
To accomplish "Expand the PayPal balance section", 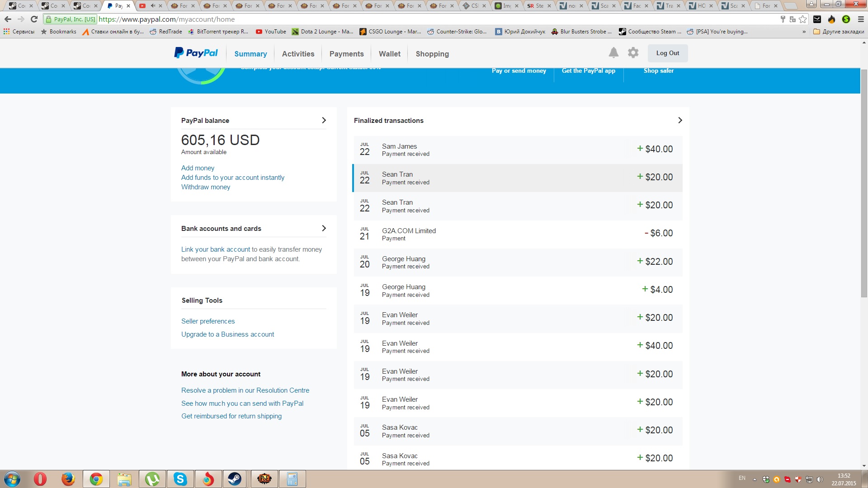I will pyautogui.click(x=324, y=120).
